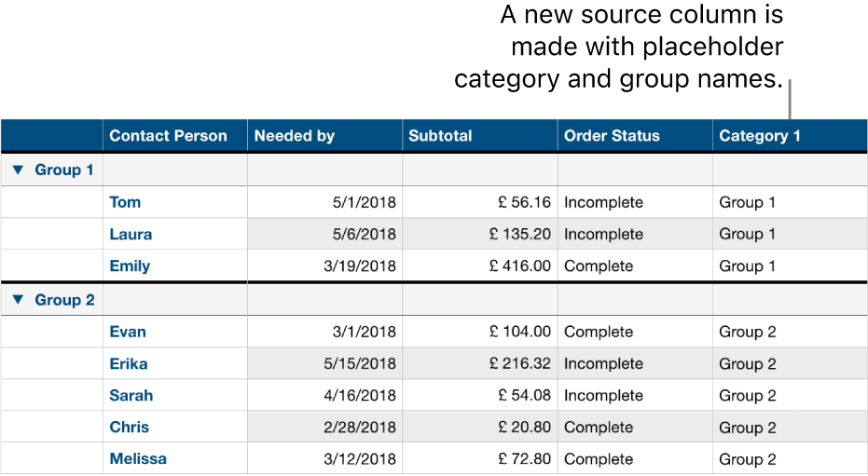Click the Sarah contact cell
The height and width of the screenshot is (476, 868).
pos(131,395)
